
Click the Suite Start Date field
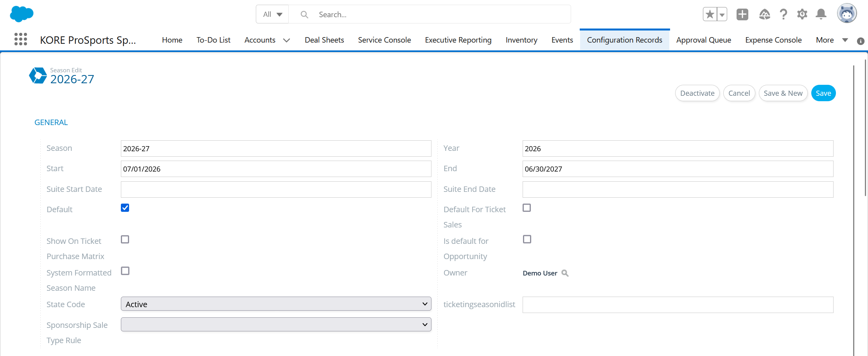pyautogui.click(x=276, y=190)
